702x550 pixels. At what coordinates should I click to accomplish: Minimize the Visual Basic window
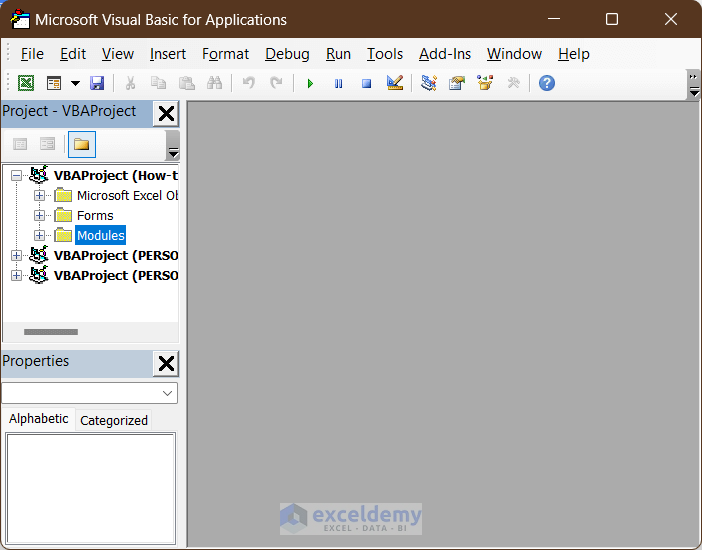[x=554, y=19]
